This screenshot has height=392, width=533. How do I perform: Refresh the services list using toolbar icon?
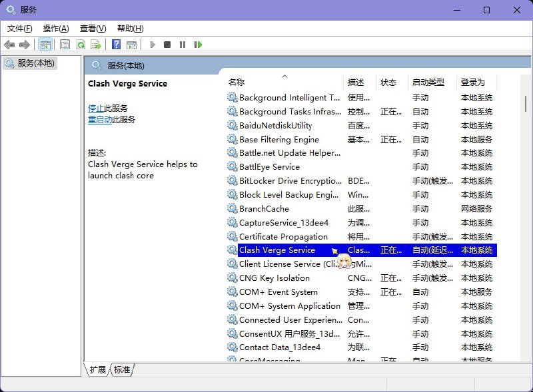80,44
